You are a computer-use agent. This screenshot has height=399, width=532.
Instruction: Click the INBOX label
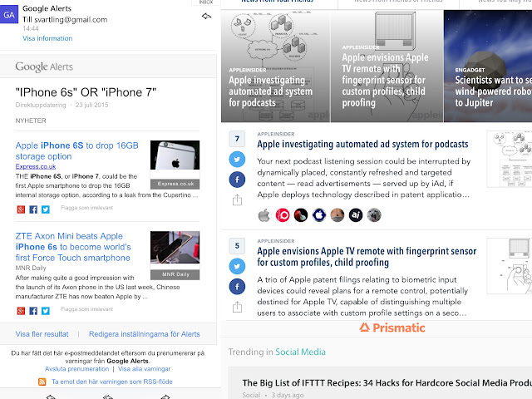[x=206, y=2]
